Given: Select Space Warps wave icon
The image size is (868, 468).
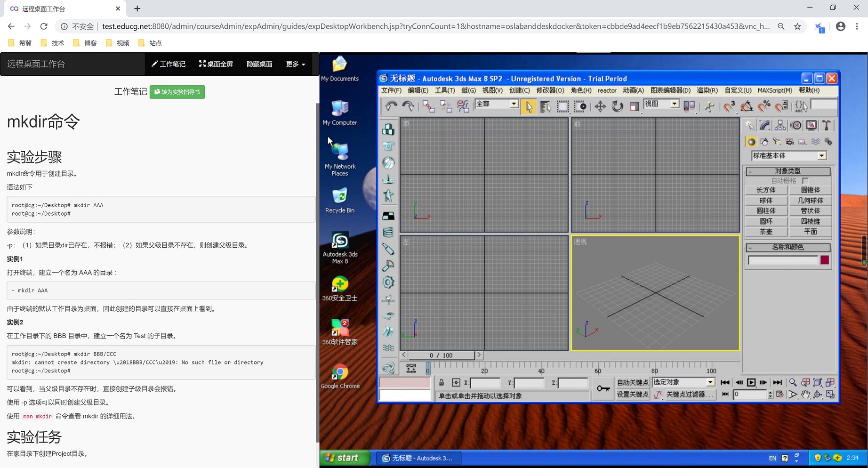Looking at the screenshot, I should pos(815,142).
